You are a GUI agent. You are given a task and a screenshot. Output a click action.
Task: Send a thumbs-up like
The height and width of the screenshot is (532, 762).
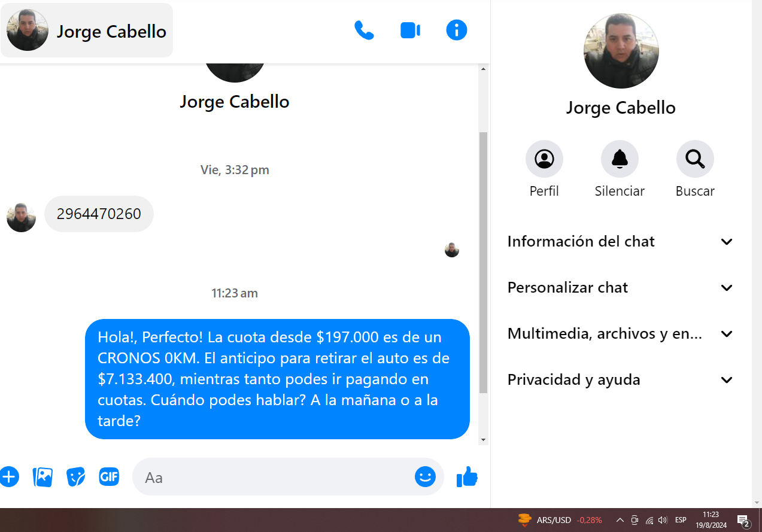pos(467,477)
